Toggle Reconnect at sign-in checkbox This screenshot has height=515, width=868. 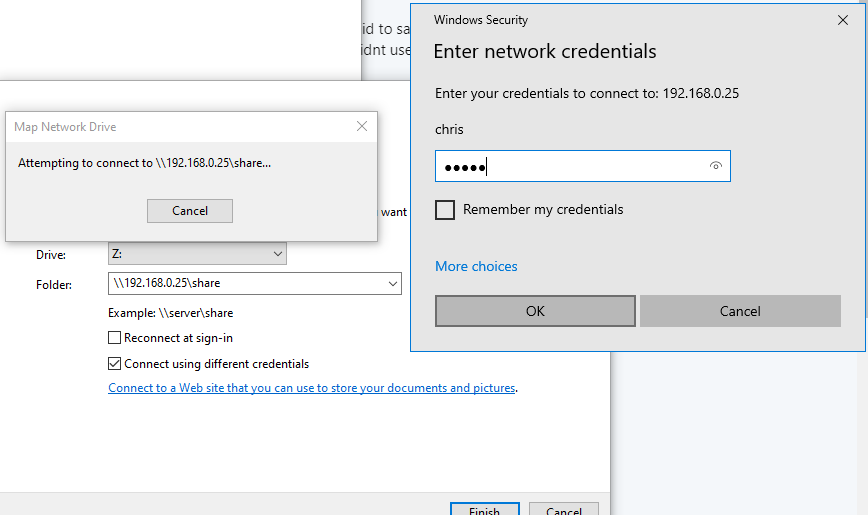coord(115,338)
